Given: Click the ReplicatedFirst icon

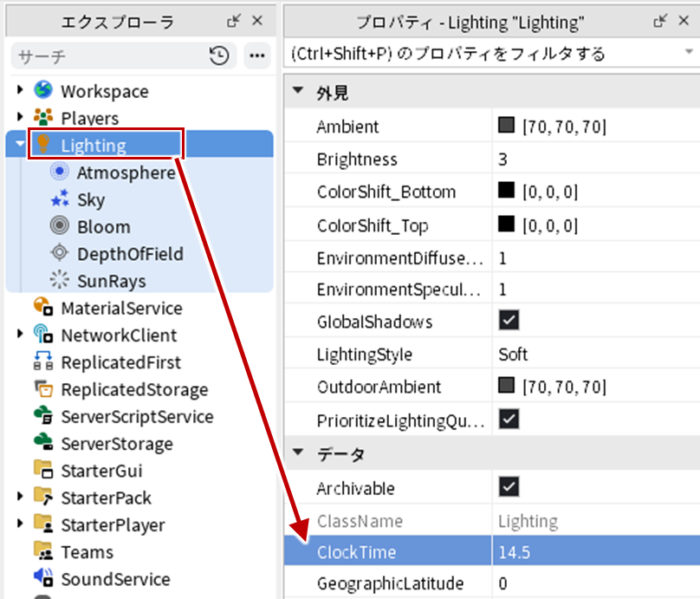Looking at the screenshot, I should click(43, 361).
